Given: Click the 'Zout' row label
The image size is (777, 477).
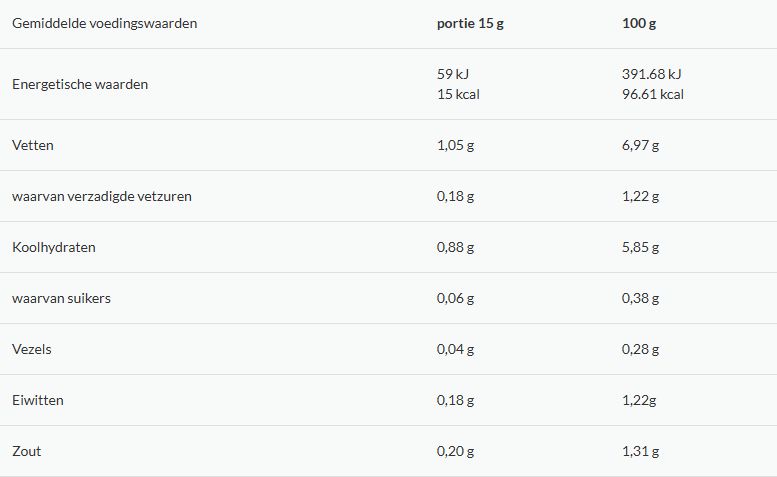Looking at the screenshot, I should 27,451.
